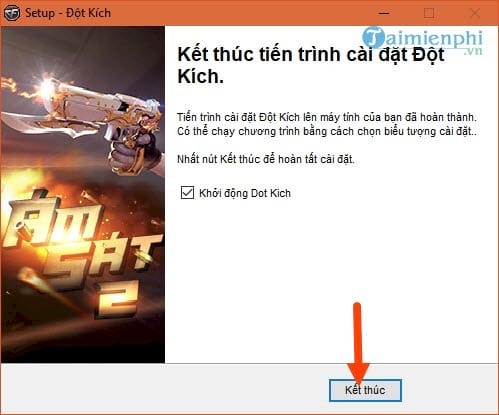Click the Taimienphi watermark logo
The width and height of the screenshot is (499, 415).
423,40
